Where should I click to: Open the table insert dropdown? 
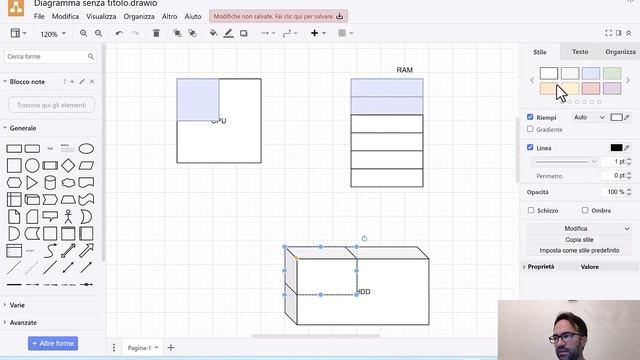(345, 33)
